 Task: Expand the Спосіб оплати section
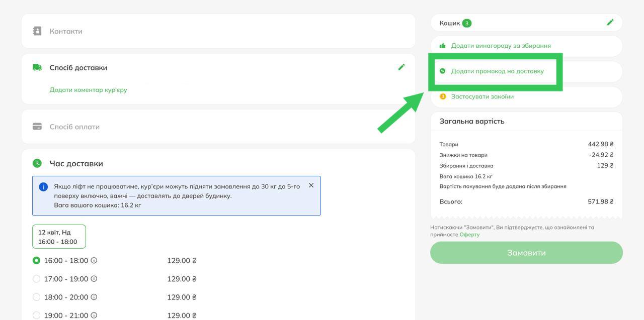74,127
